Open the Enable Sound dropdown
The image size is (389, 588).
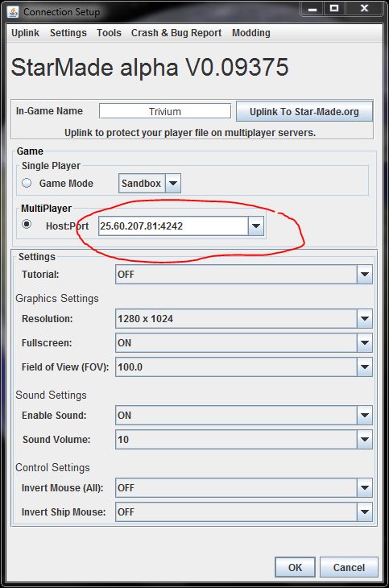pos(244,416)
